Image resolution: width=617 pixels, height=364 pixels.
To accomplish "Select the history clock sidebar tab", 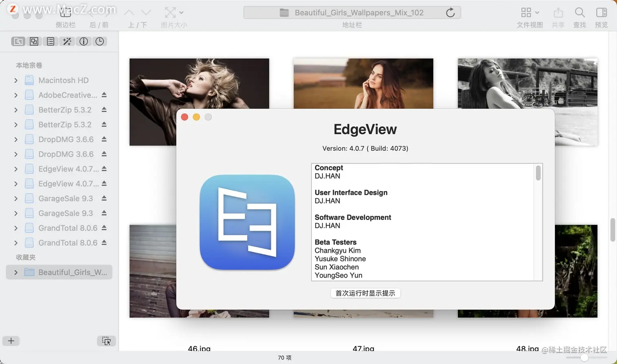I will (x=100, y=42).
